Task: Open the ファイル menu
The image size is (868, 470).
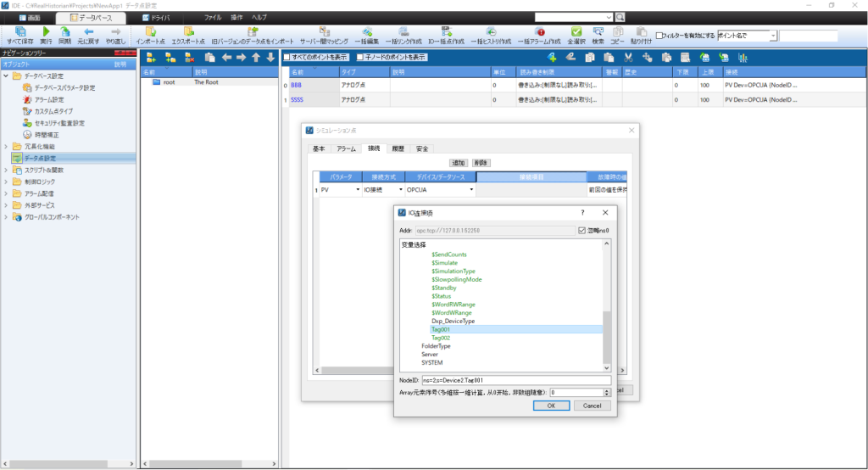Action: (213, 17)
